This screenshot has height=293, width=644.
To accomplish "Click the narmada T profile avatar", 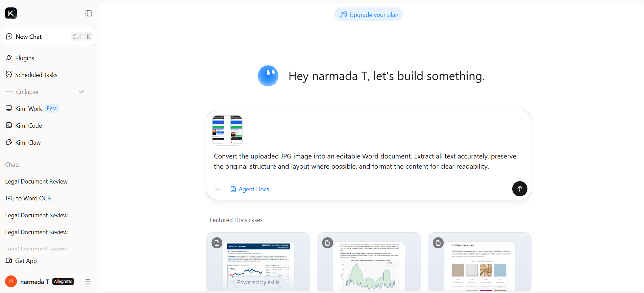I will tap(11, 282).
